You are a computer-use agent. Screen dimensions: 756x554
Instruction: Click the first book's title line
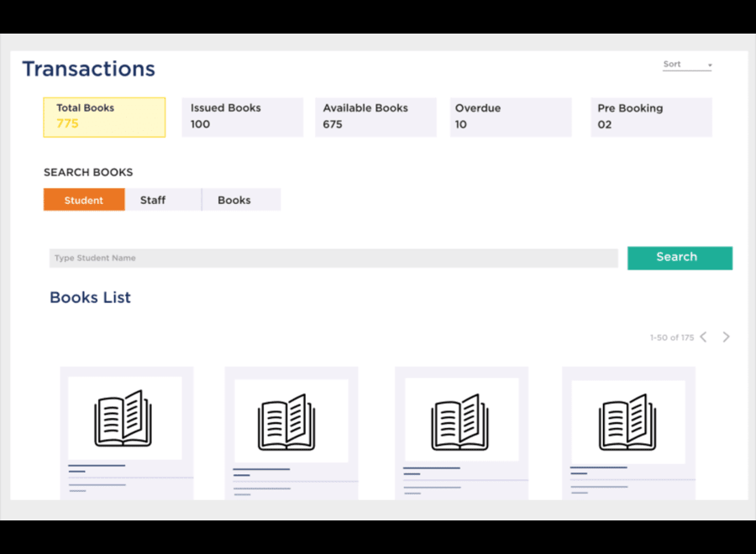point(97,465)
